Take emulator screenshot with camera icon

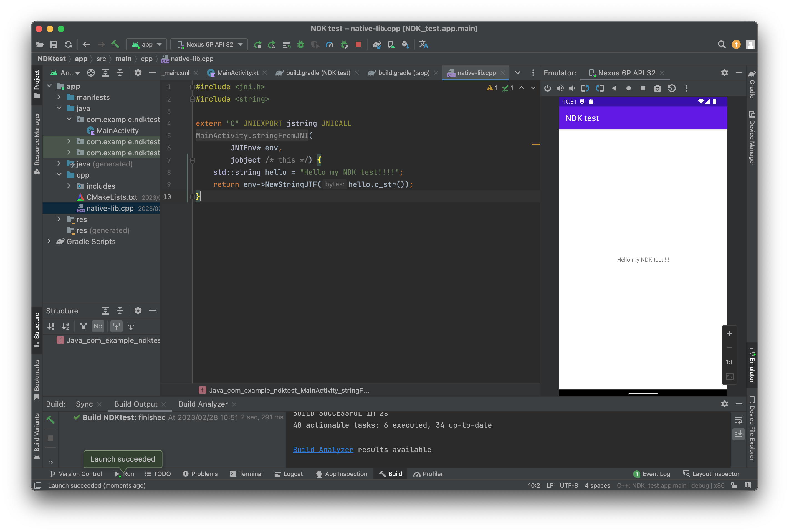657,88
